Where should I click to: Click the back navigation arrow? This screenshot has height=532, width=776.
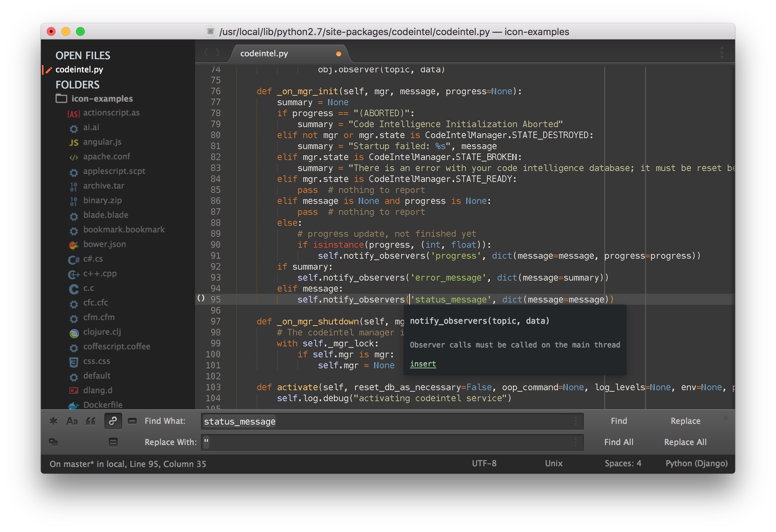(x=206, y=53)
